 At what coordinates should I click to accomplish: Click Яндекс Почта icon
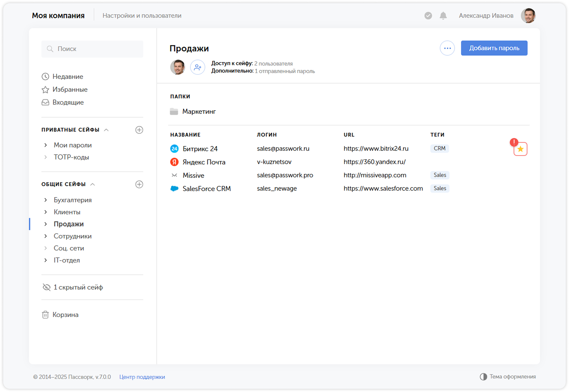pyautogui.click(x=174, y=162)
